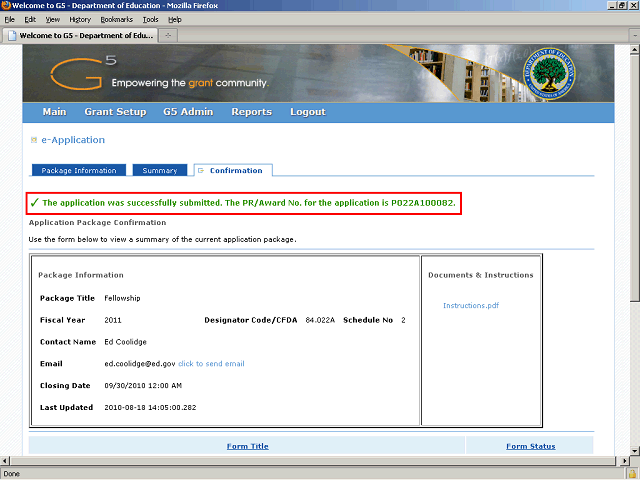640x480 pixels.
Task: Switch to the Summary tab
Action: (x=160, y=170)
